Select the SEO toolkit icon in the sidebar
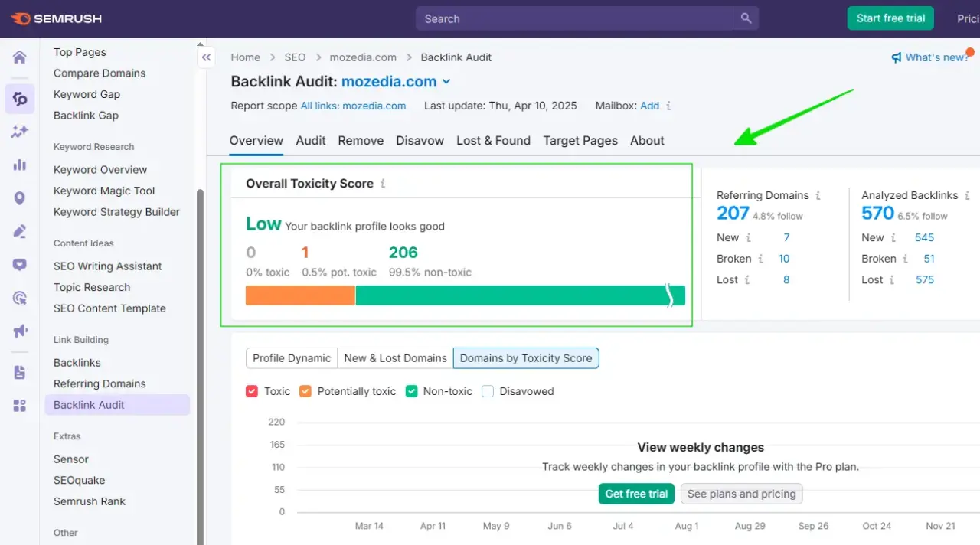This screenshot has height=545, width=980. 19,99
